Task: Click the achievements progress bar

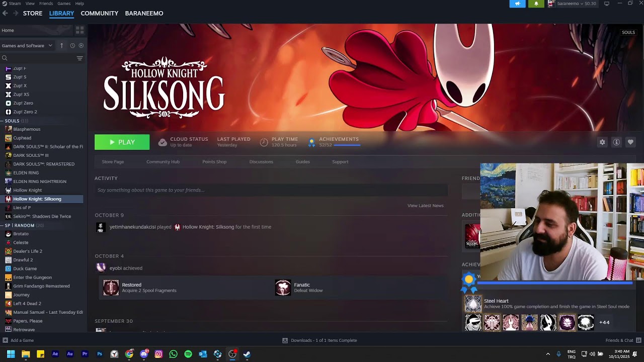Action: coord(347,145)
